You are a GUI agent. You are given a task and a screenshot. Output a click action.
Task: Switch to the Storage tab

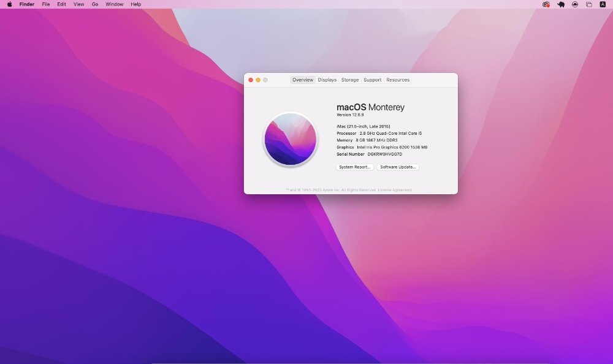tap(350, 80)
